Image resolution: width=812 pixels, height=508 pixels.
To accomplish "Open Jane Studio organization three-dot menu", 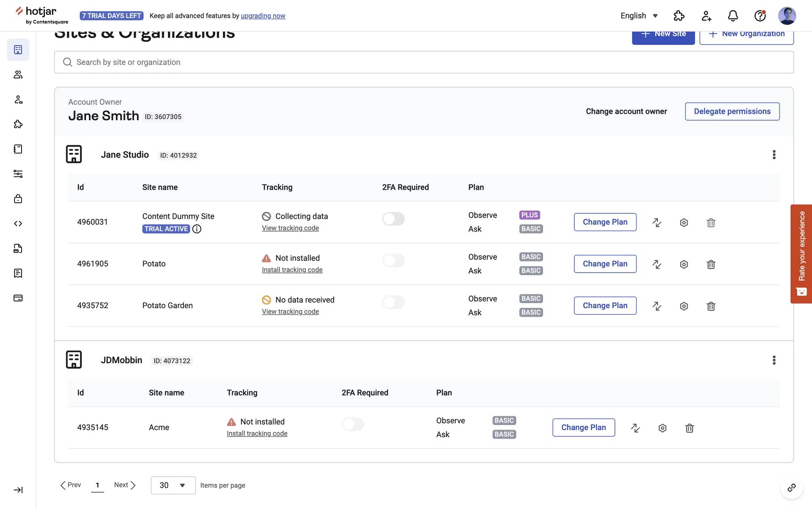I will click(x=774, y=155).
